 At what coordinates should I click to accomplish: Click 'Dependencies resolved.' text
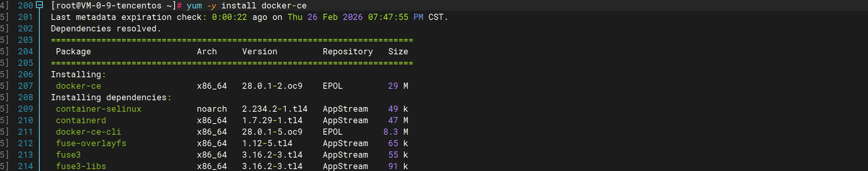click(106, 29)
